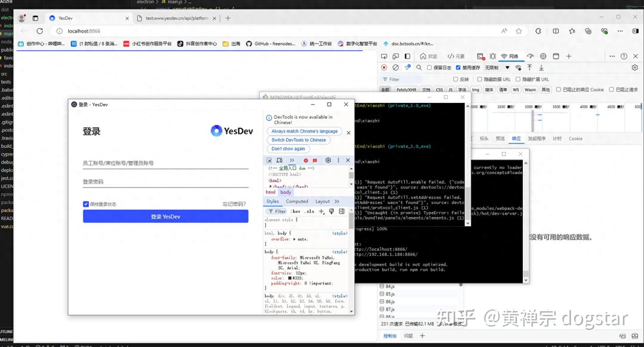Open the 元素 panel tab

pos(456,56)
